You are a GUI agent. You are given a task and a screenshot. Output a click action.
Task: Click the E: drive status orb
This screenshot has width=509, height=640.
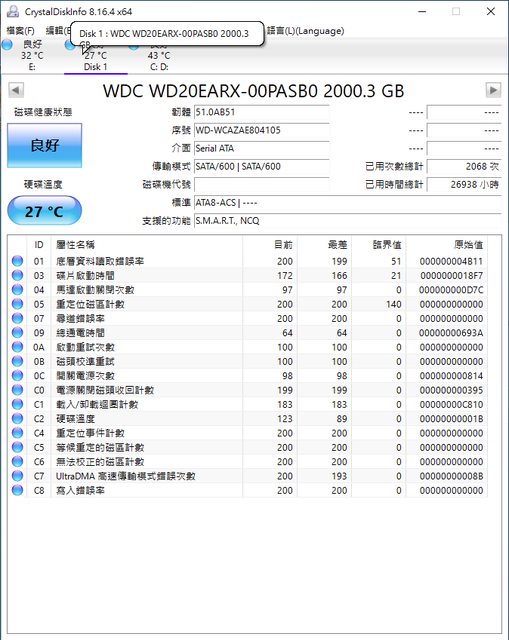click(x=7, y=45)
